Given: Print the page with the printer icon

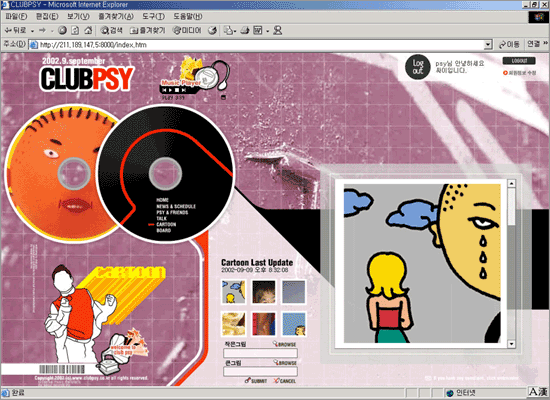Looking at the screenshot, I should (245, 31).
